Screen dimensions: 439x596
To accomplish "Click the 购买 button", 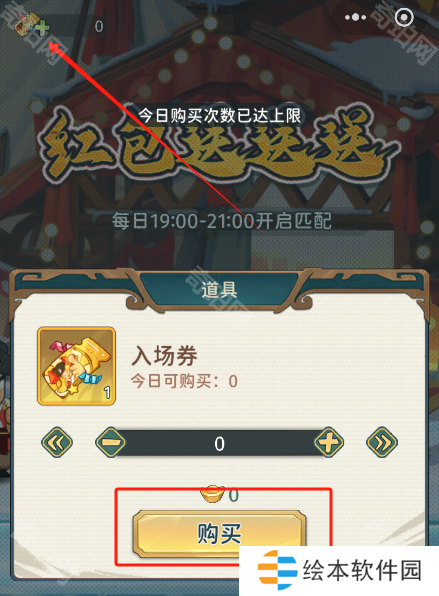I will point(219,534).
